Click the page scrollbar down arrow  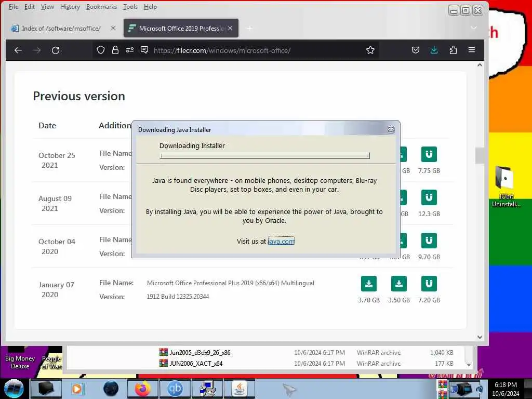[x=480, y=337]
